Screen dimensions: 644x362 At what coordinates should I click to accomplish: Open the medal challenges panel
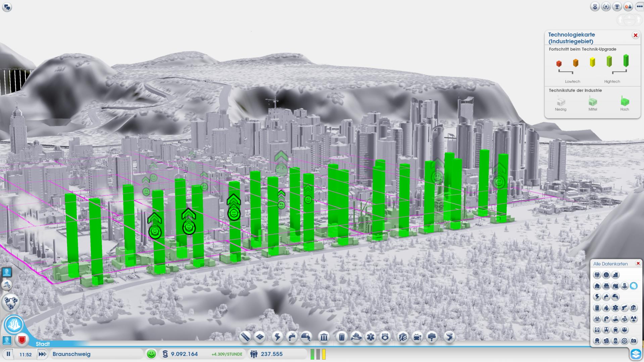[x=595, y=6]
